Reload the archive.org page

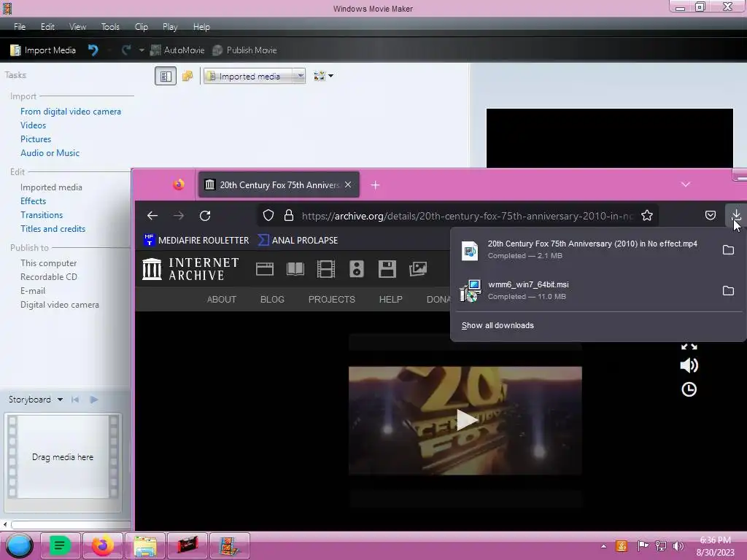(205, 216)
